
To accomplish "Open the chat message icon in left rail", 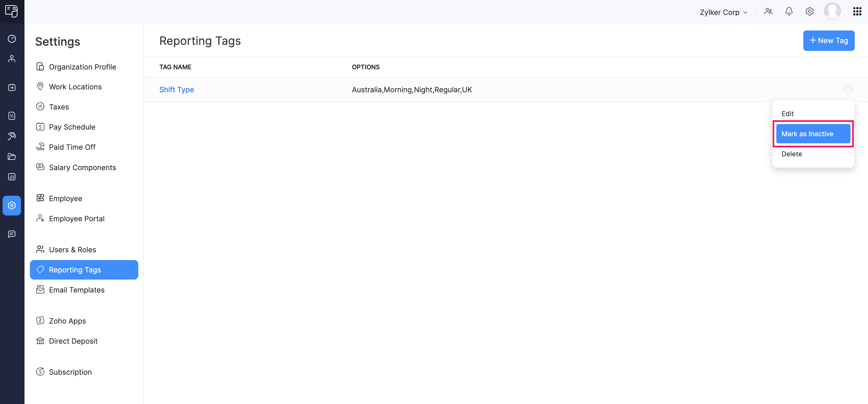I will pos(12,234).
